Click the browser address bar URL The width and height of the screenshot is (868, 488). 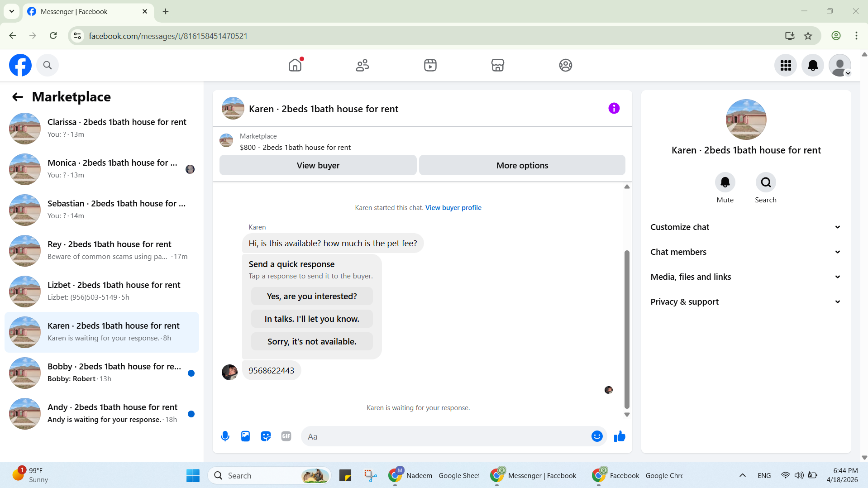point(168,36)
